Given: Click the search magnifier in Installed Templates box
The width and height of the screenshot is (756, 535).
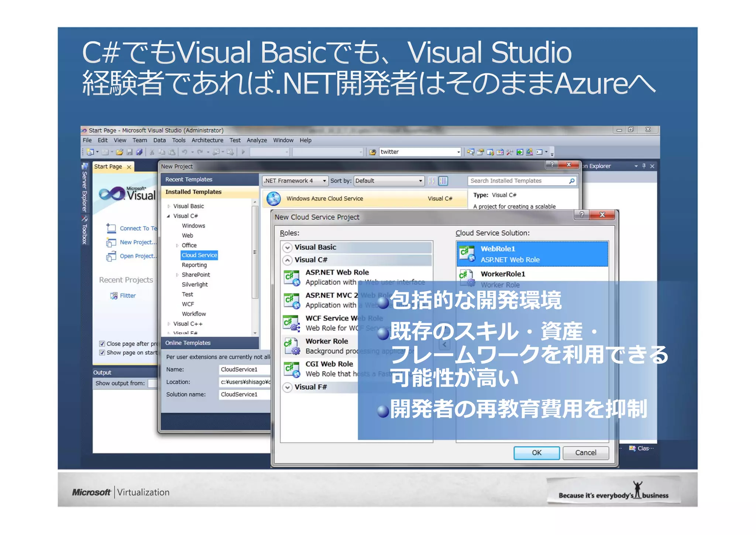Looking at the screenshot, I should tap(571, 181).
